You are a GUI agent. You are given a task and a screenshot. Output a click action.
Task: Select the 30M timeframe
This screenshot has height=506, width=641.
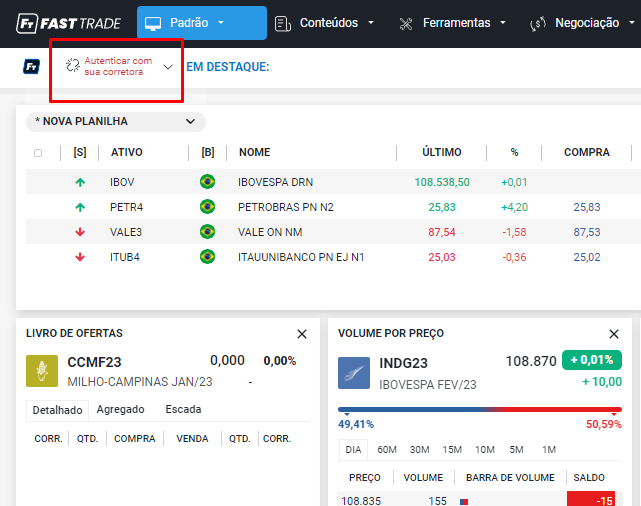pos(419,450)
